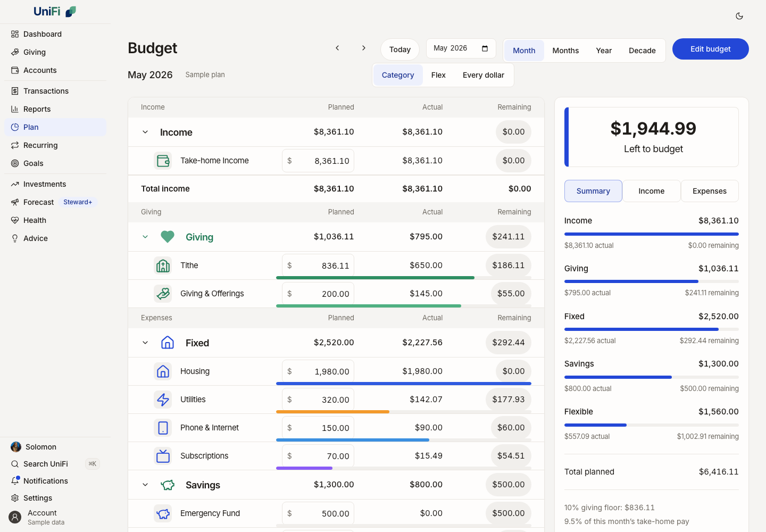Open Forecast in sidebar
766x532 pixels.
tap(55, 202)
